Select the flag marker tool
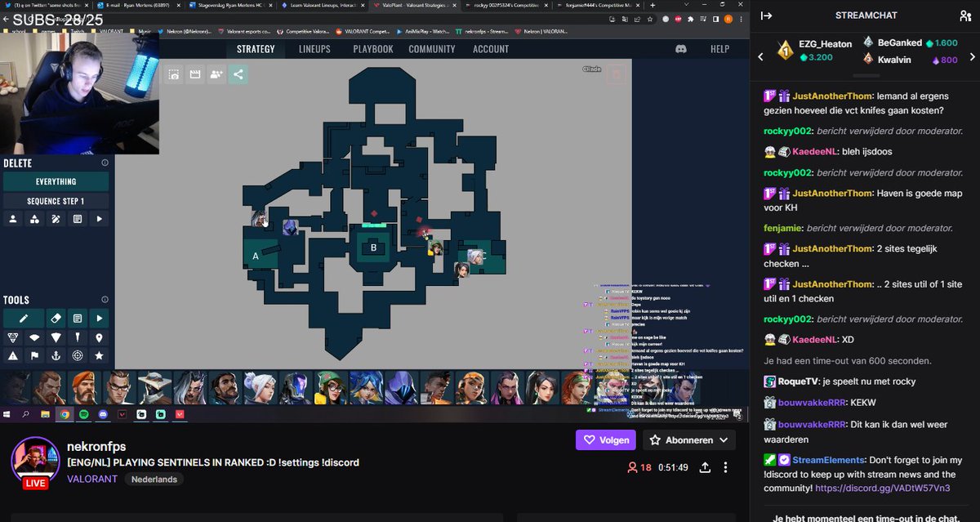This screenshot has width=980, height=522. 34,355
